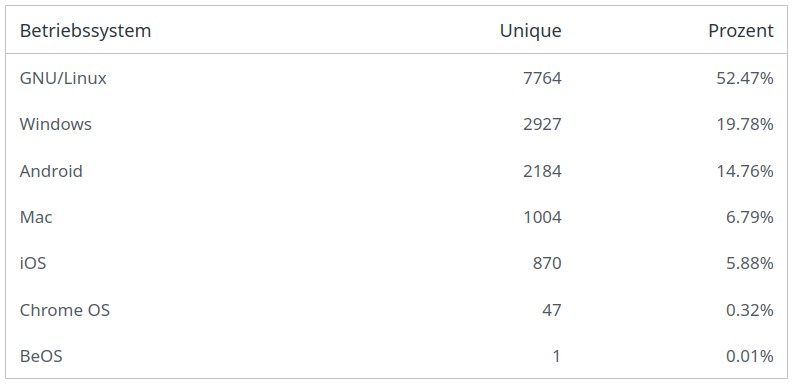Click the Unique column header
The image size is (795, 385).
pyautogui.click(x=530, y=31)
